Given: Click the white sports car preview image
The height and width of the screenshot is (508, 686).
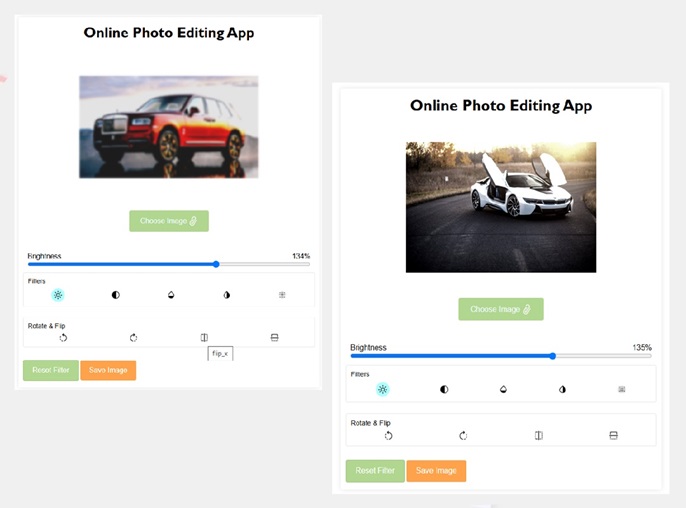Looking at the screenshot, I should pyautogui.click(x=500, y=207).
